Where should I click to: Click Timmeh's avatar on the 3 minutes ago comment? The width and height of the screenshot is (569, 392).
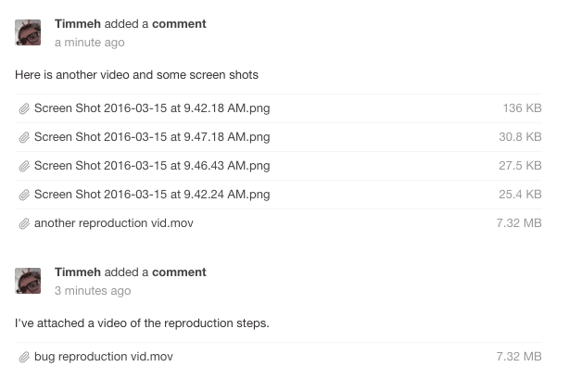pos(28,281)
